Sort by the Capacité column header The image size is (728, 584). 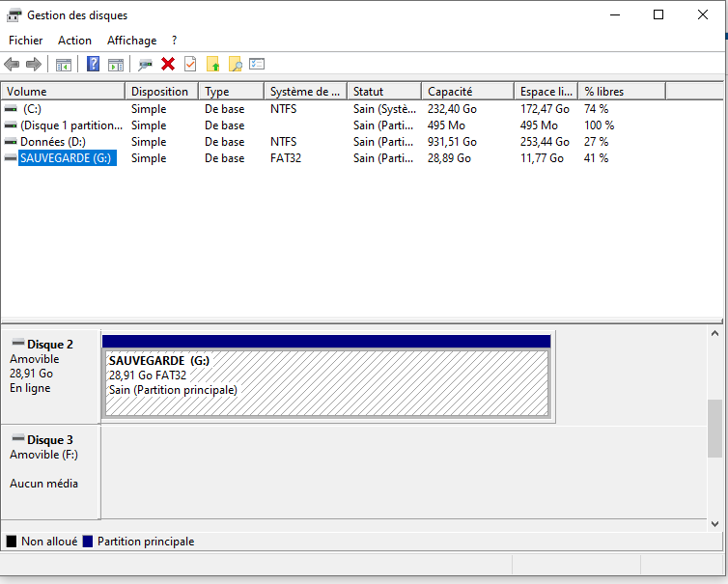pyautogui.click(x=468, y=92)
